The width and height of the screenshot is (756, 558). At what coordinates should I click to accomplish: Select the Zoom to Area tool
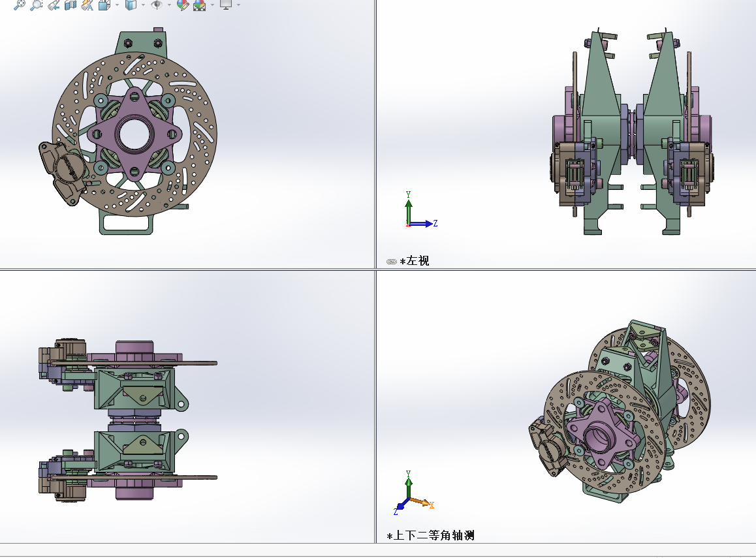click(x=36, y=5)
